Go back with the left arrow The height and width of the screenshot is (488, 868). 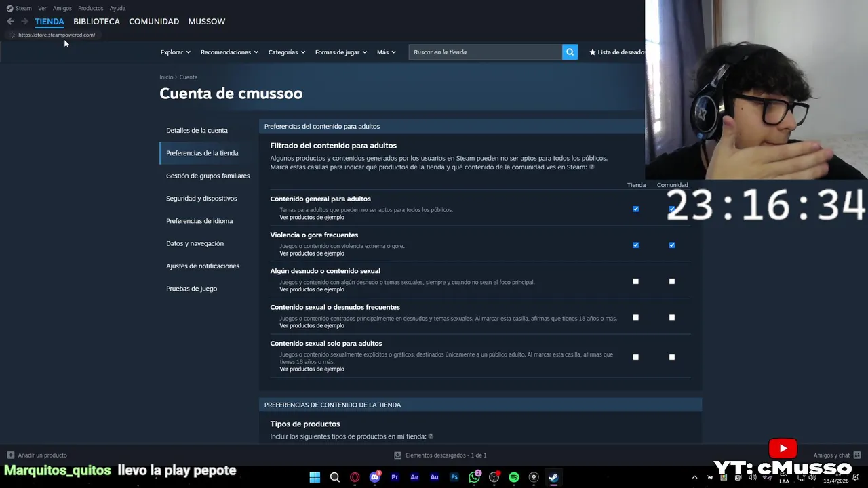coord(10,22)
